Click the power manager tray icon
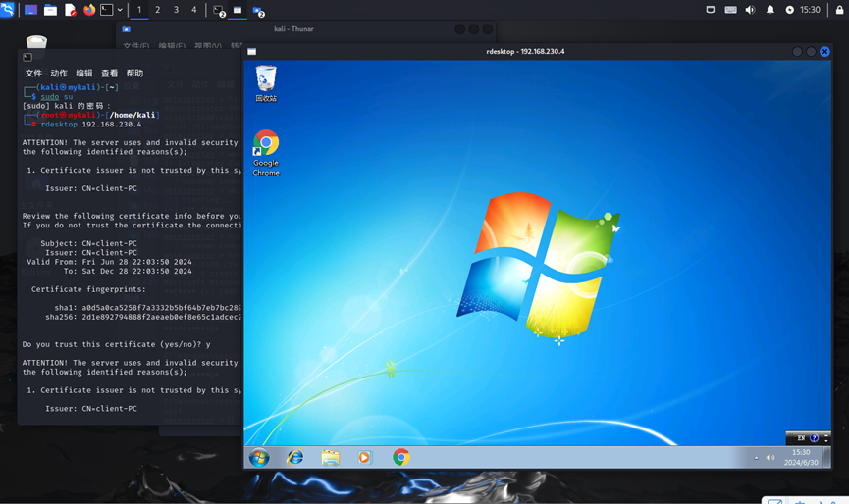 click(789, 10)
